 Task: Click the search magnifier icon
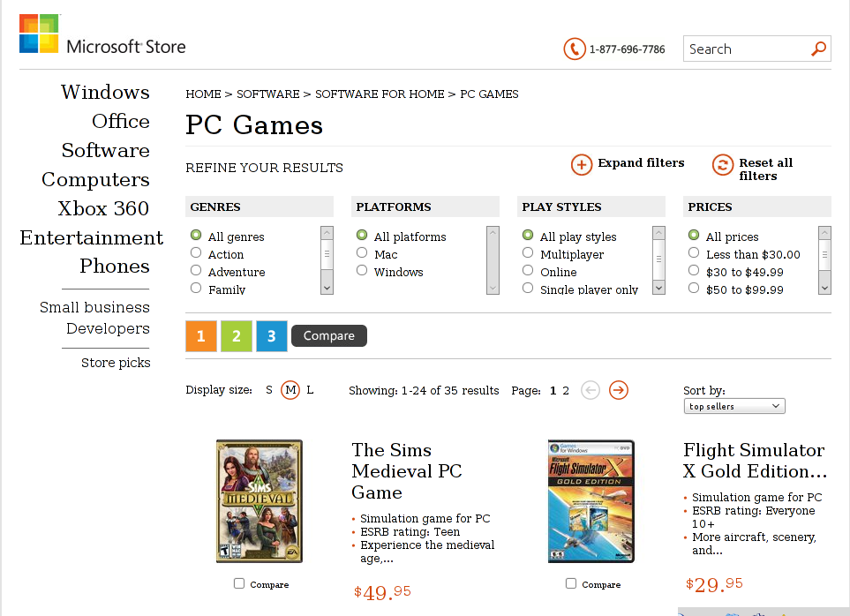pos(818,49)
